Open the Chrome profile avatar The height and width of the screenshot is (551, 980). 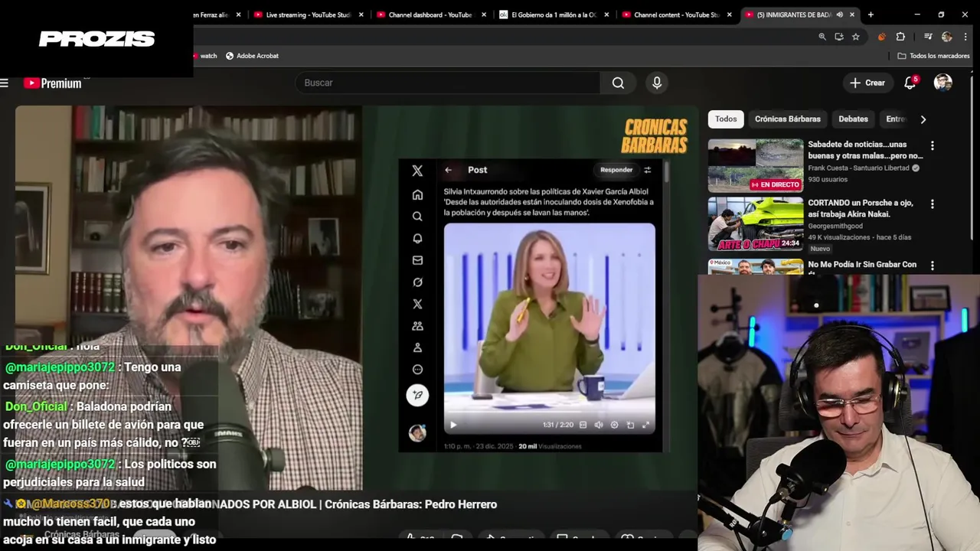click(947, 37)
